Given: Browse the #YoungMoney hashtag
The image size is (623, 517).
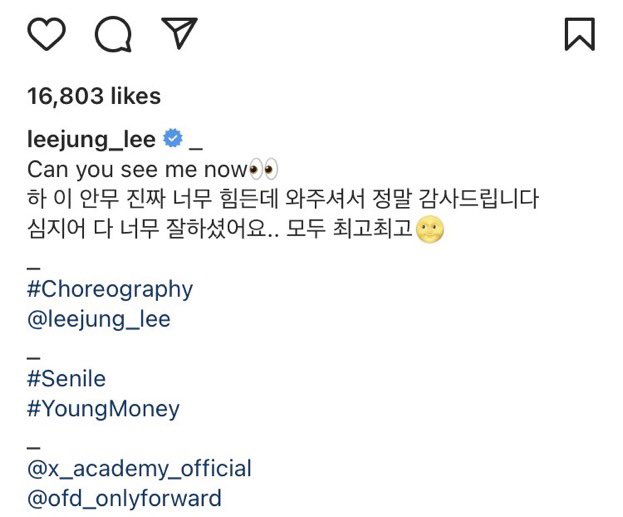Looking at the screenshot, I should (x=103, y=408).
